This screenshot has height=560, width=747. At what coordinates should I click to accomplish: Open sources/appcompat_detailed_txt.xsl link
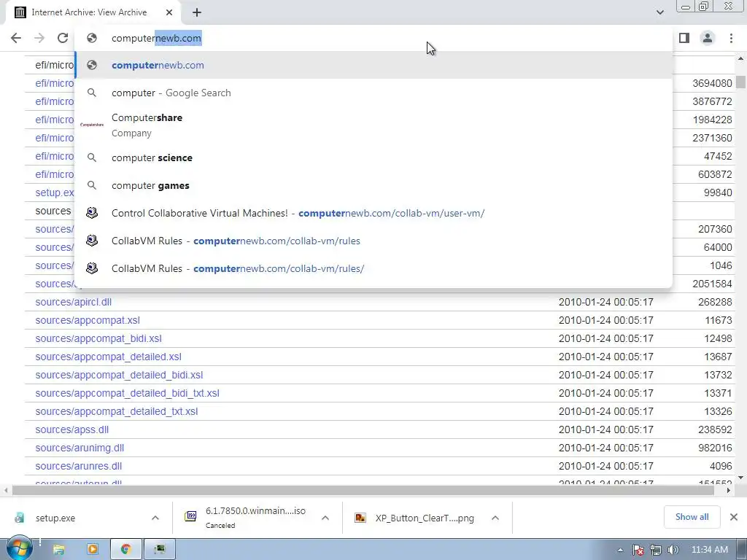pyautogui.click(x=116, y=411)
